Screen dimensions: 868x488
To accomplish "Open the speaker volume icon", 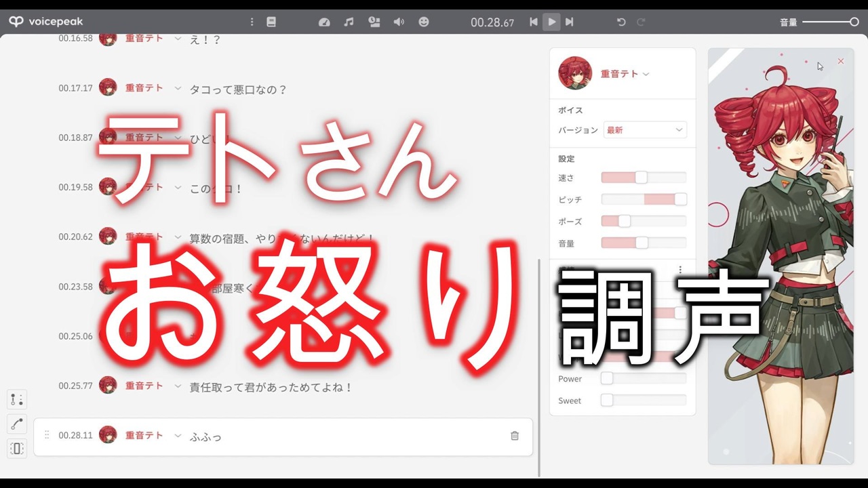I will [x=399, y=22].
